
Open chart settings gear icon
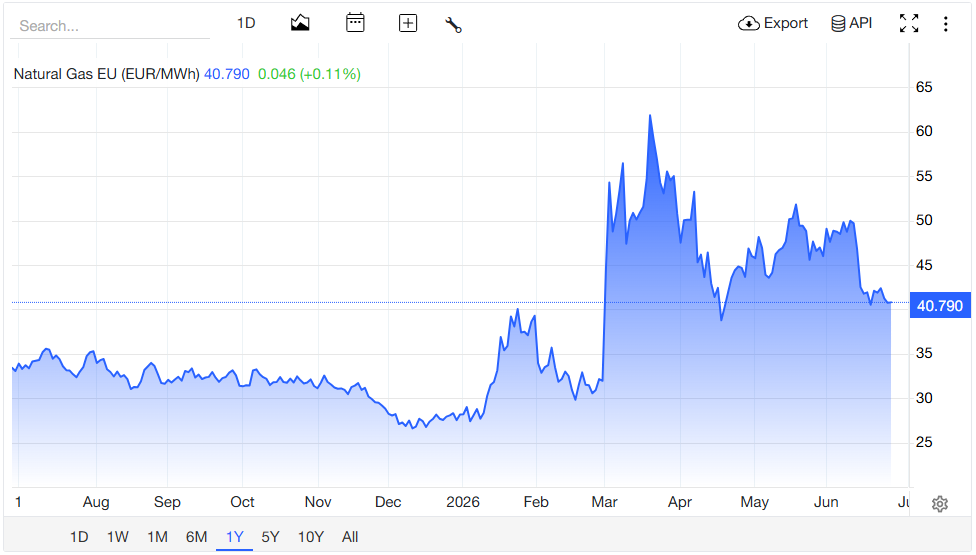coord(940,503)
